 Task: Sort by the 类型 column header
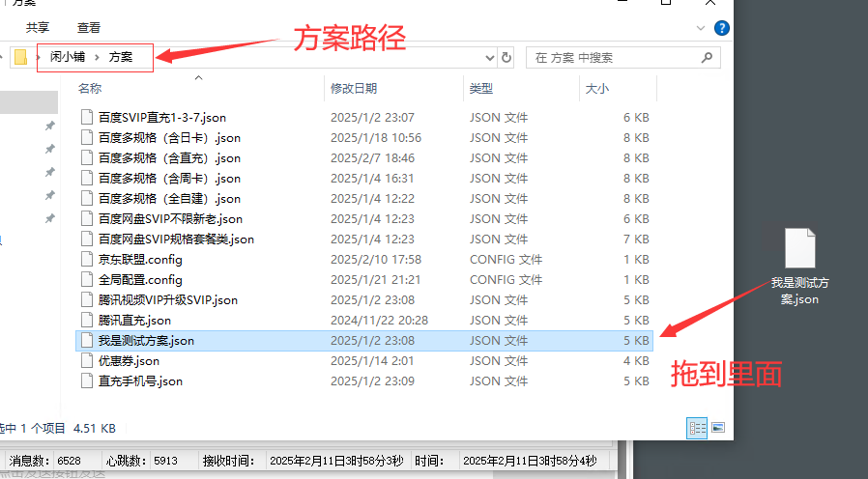(481, 89)
